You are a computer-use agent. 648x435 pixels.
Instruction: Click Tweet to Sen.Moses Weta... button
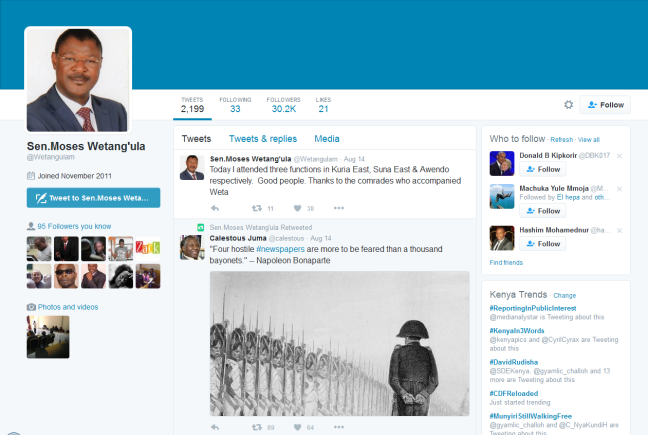(93, 198)
